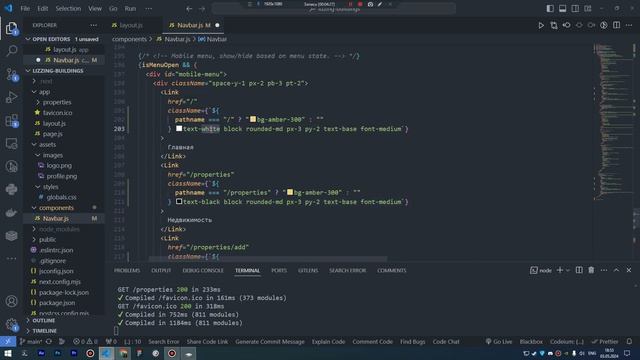Viewport: 640px width, 360px height.
Task: Switch to the DEBUG CONSOLE tab
Action: coord(203,270)
